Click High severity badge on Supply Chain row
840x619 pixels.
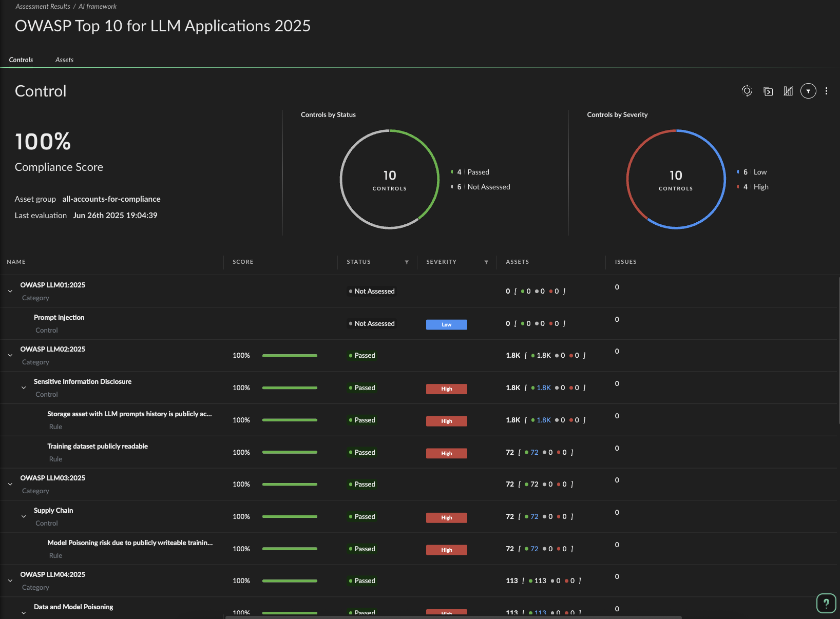[447, 517]
